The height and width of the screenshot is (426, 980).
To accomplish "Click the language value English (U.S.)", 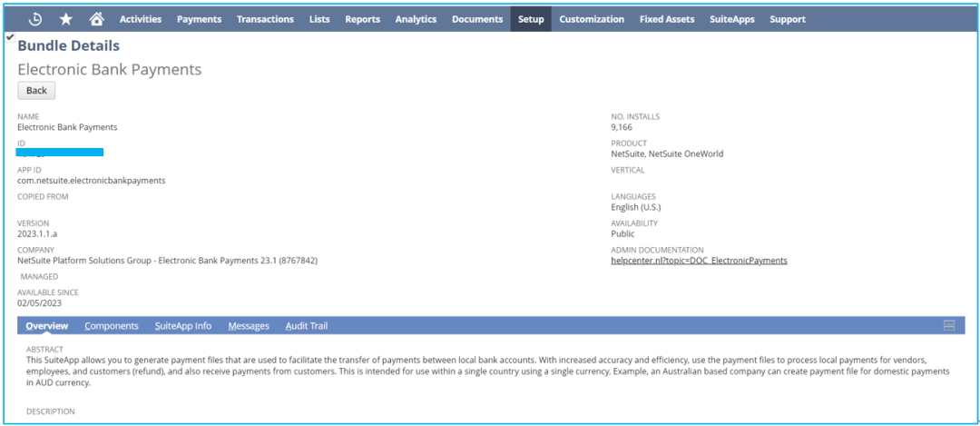I will click(x=635, y=208).
